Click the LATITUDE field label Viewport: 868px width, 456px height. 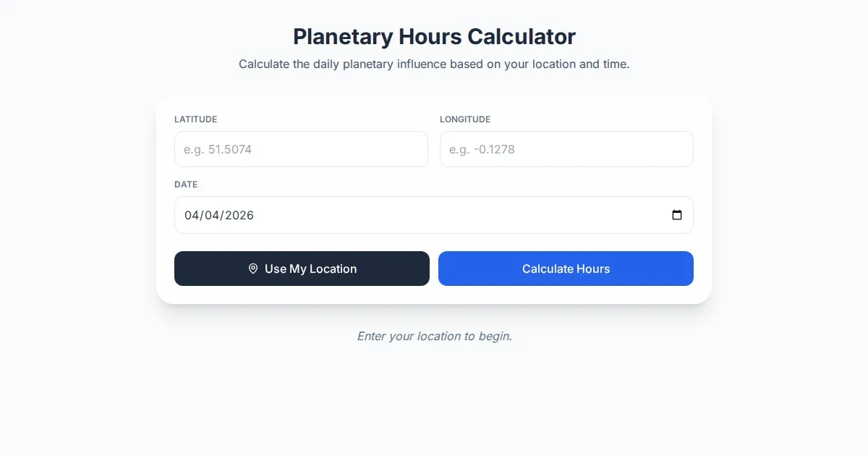tap(195, 119)
